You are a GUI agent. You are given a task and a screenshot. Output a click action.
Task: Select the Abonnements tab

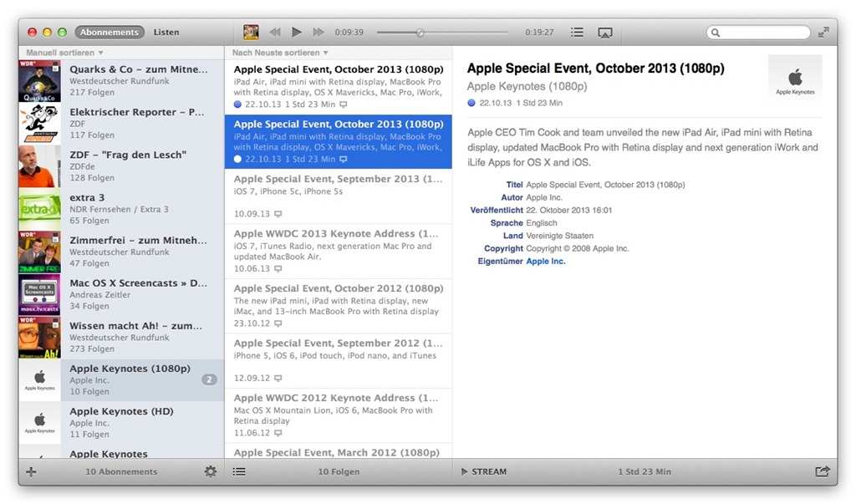point(110,33)
